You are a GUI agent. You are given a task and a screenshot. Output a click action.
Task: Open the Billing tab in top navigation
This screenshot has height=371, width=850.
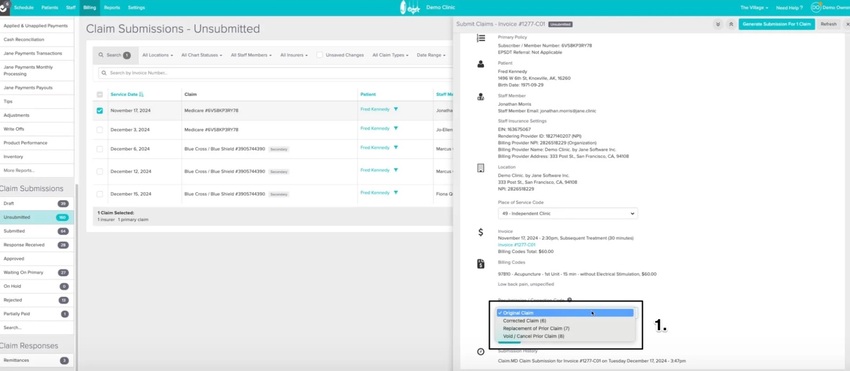(89, 8)
